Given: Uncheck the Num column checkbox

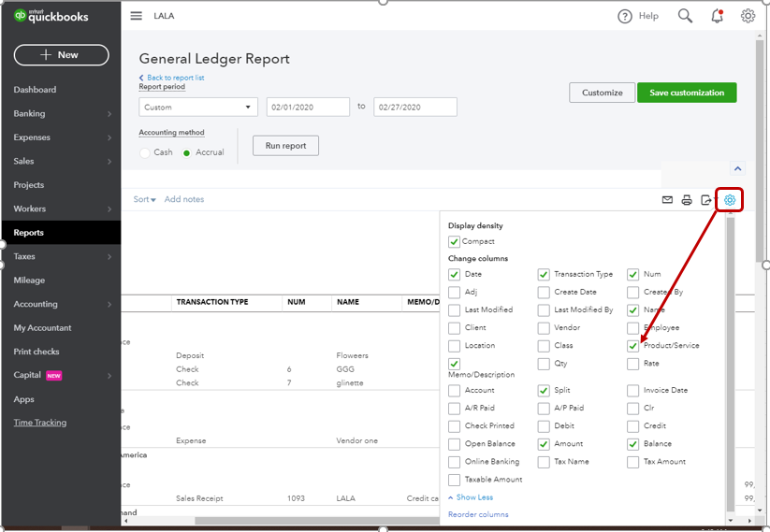Looking at the screenshot, I should pos(632,274).
